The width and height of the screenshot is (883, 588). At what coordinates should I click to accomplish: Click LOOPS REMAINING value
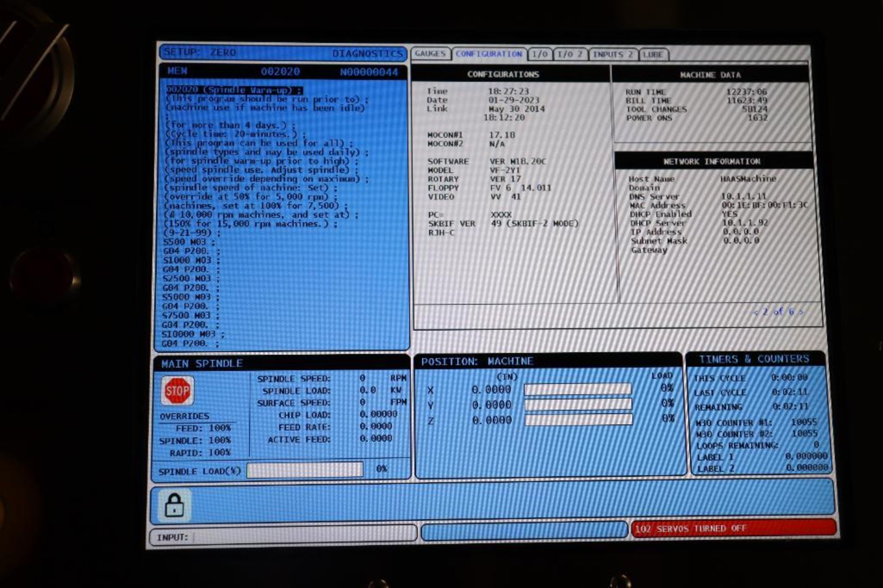(816, 445)
